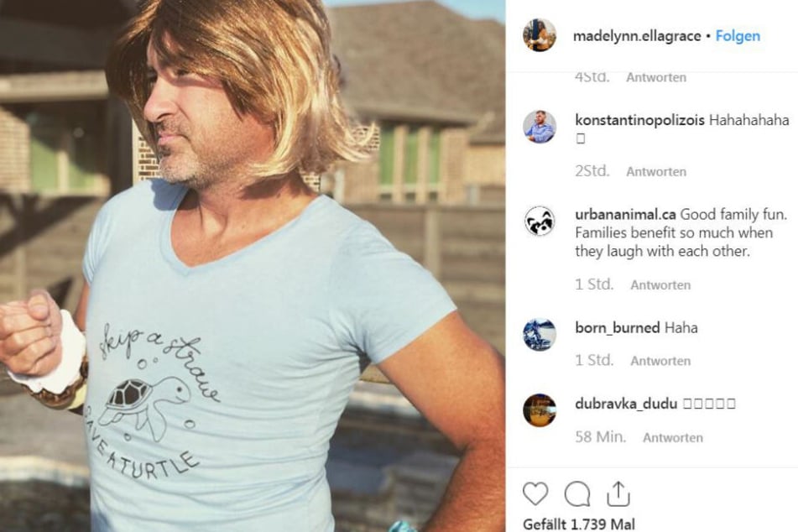
Task: Open dubravka_dudu profile avatar
Action: pyautogui.click(x=540, y=410)
